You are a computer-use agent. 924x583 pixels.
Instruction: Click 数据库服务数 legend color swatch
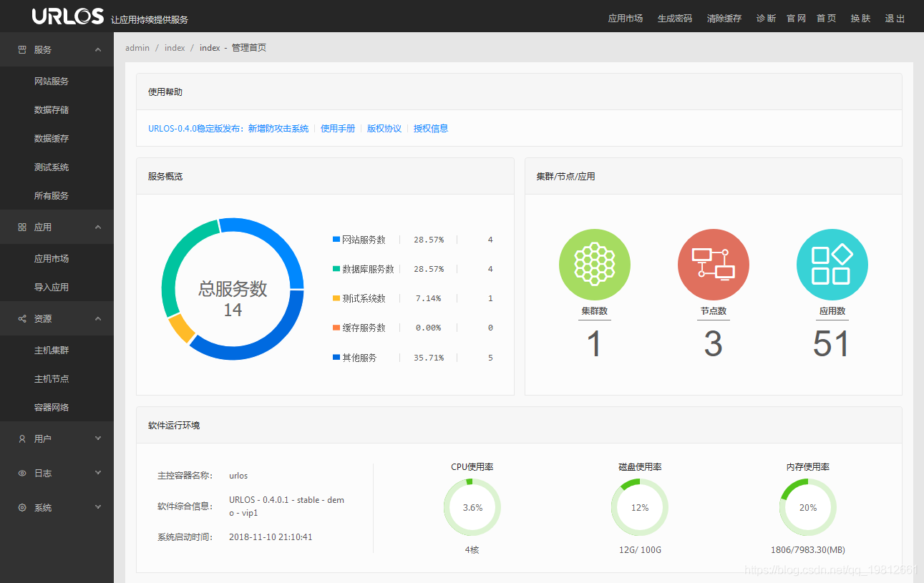tap(336, 269)
